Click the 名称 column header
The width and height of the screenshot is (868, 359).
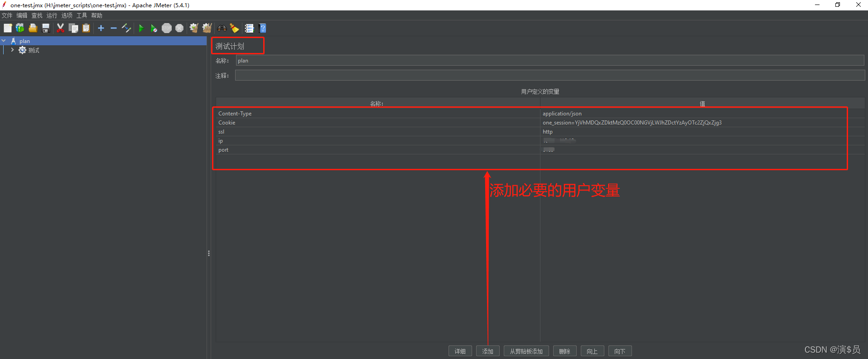click(378, 103)
